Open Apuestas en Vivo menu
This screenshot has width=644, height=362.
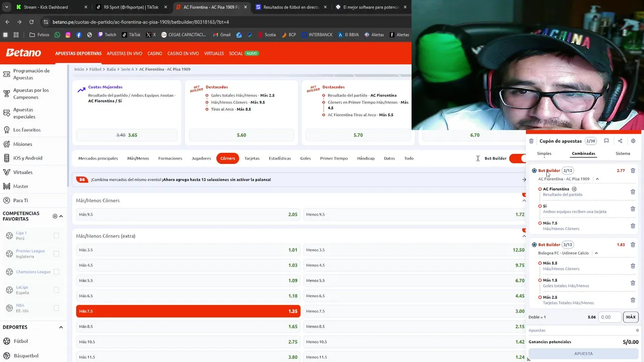(124, 53)
